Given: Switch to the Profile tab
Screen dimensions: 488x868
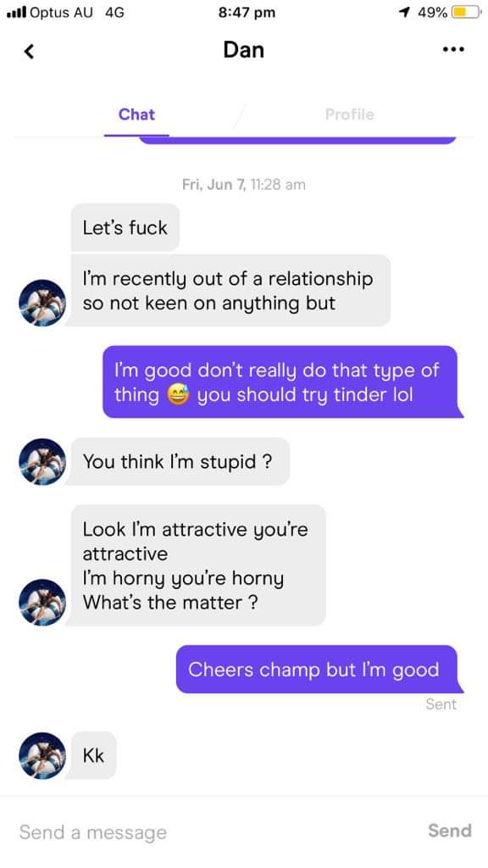Looking at the screenshot, I should pyautogui.click(x=349, y=114).
